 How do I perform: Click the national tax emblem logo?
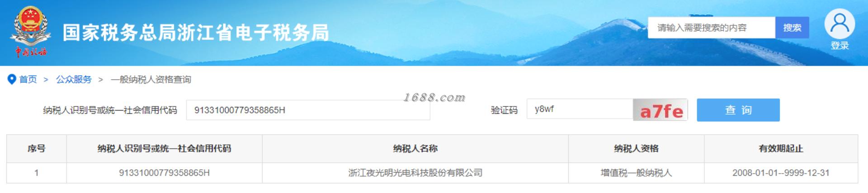click(x=31, y=32)
